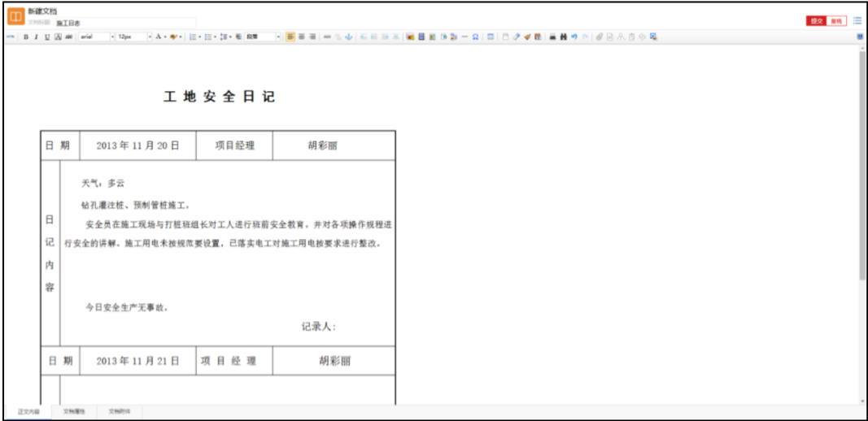868x421 pixels.
Task: Click the custom paragraph title icon
Action: tap(238, 37)
